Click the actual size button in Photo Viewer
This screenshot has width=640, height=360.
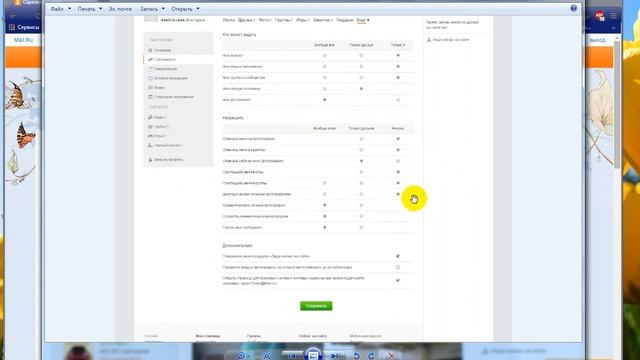267,356
